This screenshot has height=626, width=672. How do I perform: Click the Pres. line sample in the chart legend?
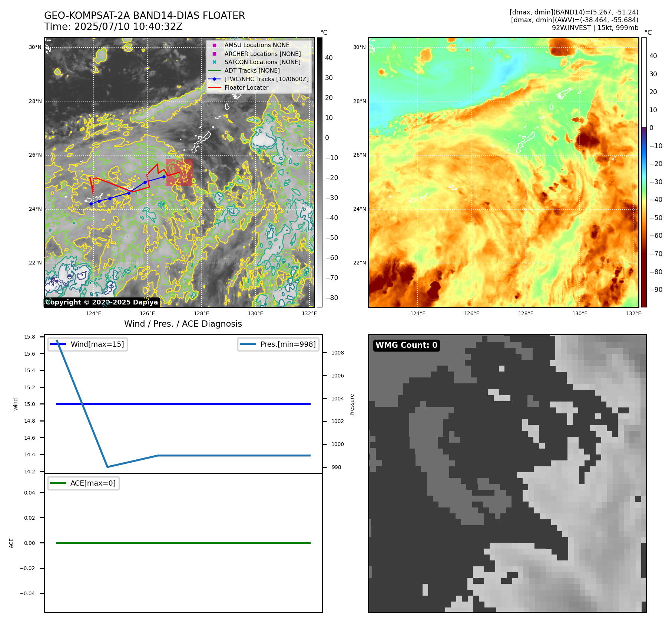(248, 344)
